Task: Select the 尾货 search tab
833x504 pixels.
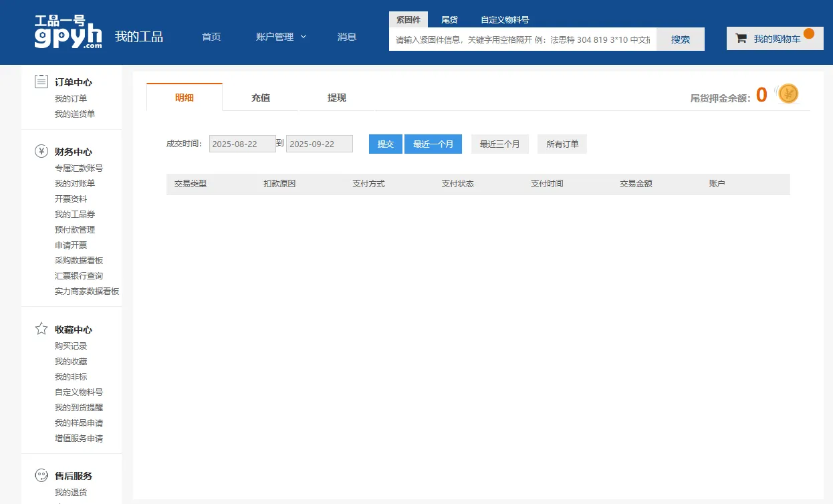Action: (x=449, y=20)
